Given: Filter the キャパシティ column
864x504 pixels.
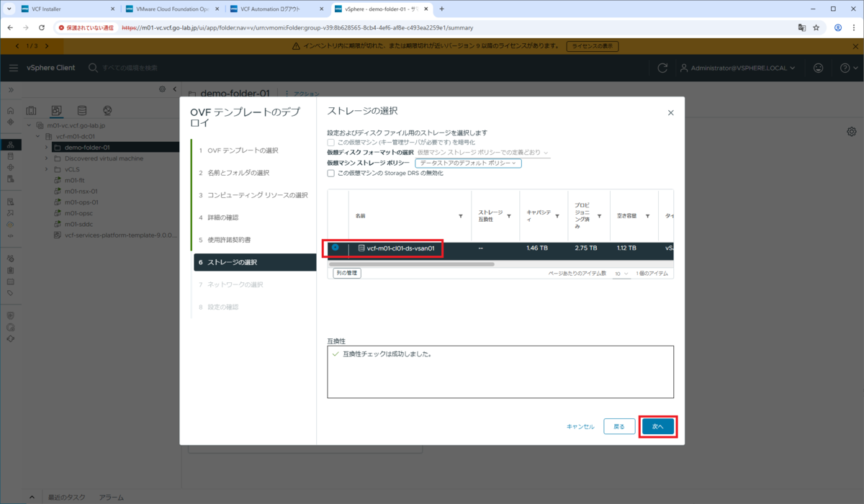Looking at the screenshot, I should coord(557,216).
